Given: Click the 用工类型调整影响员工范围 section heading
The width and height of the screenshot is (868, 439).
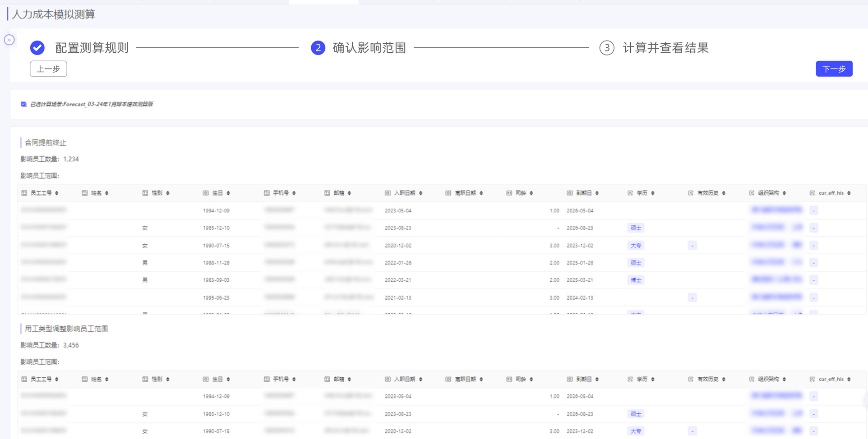Looking at the screenshot, I should coord(66,329).
